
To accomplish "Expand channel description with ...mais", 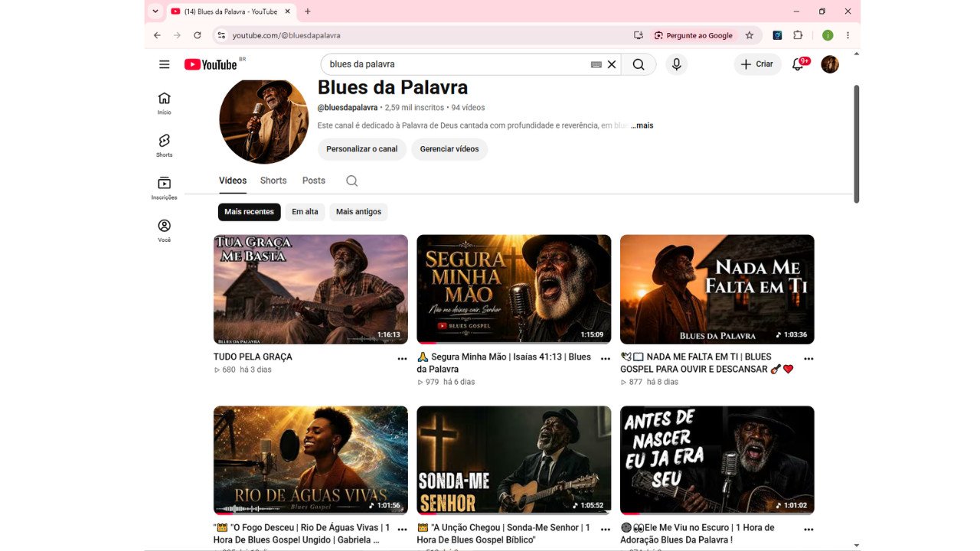I will [642, 126].
